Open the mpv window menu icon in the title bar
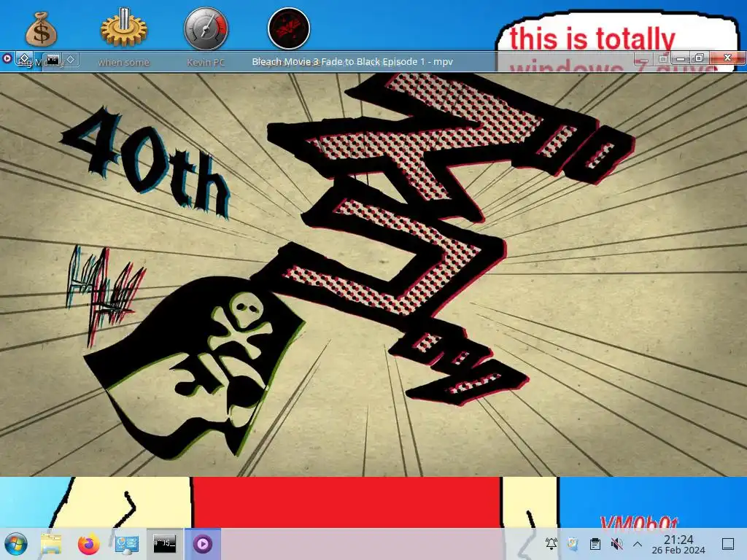 coord(7,59)
